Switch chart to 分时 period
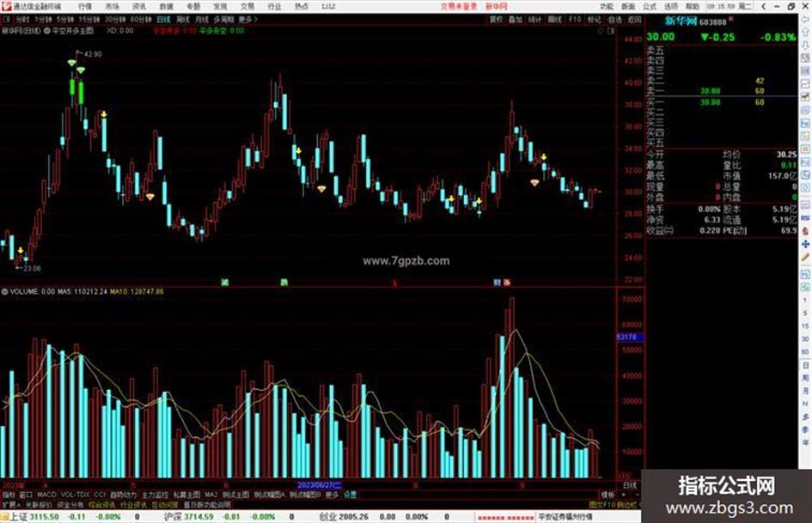The height and width of the screenshot is (523, 812). click(22, 19)
